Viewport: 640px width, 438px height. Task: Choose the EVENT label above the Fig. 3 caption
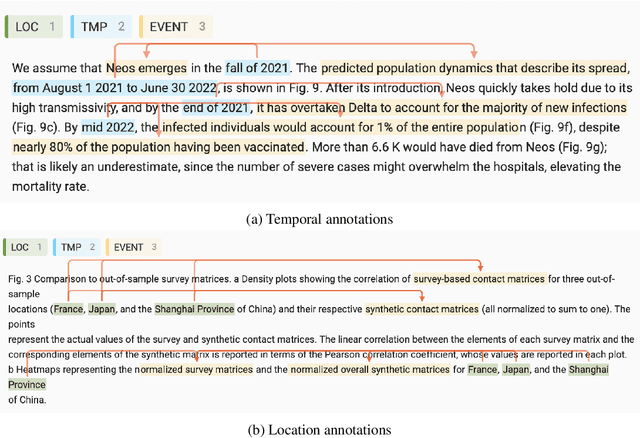134,246
